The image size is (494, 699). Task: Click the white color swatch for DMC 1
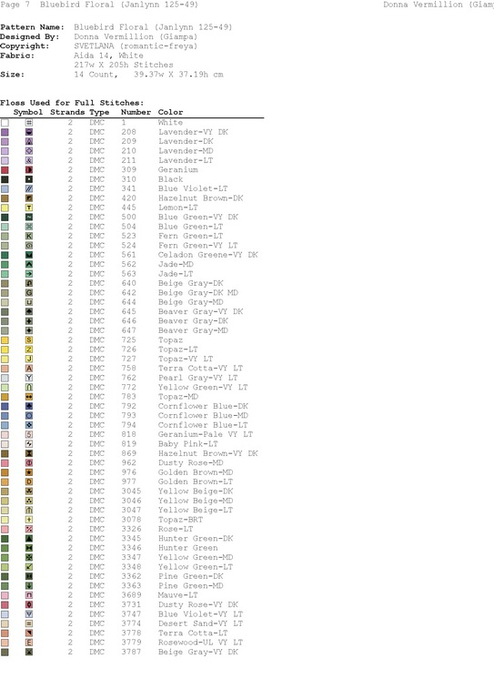[x=5, y=123]
